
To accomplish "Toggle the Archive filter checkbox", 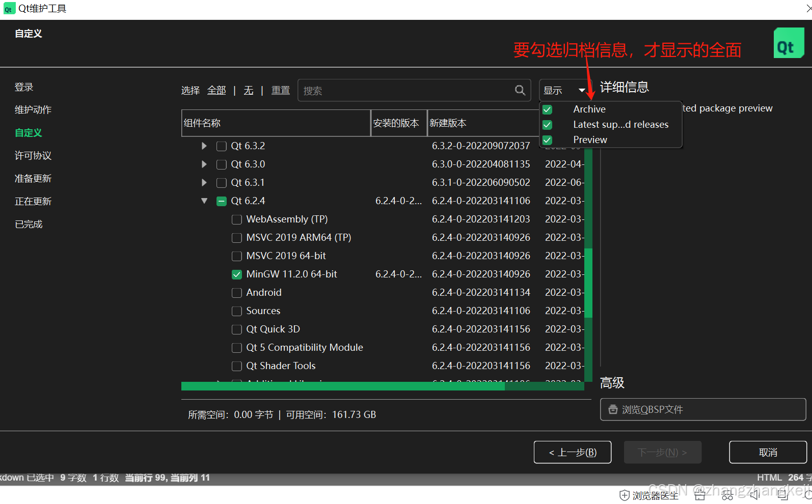I will point(548,109).
